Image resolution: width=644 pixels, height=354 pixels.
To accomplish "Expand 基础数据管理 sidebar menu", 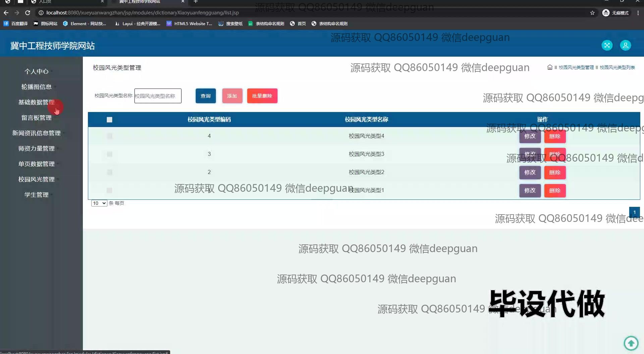I will click(x=36, y=102).
